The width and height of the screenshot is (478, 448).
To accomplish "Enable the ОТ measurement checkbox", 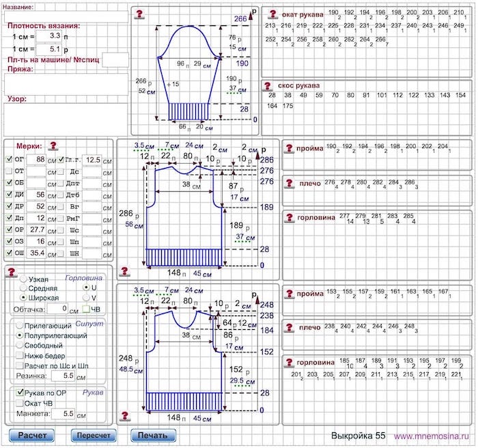I will [9, 171].
